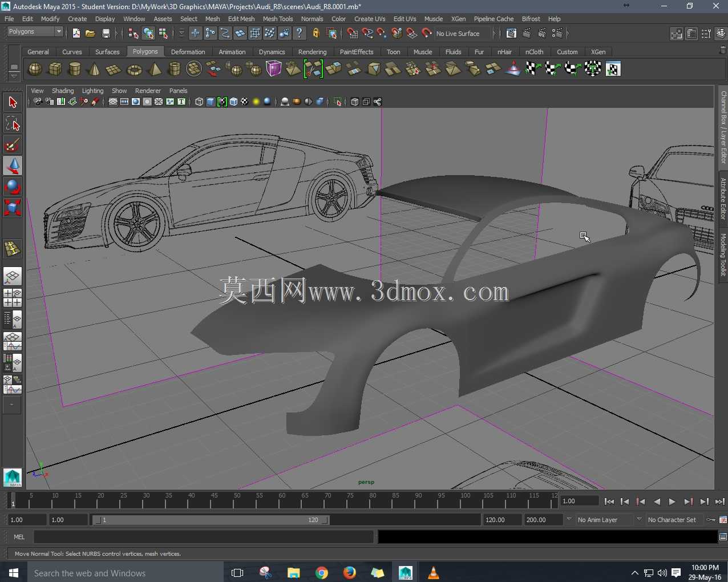Create a polygon torus from the shelf
This screenshot has height=582, width=728.
[134, 69]
